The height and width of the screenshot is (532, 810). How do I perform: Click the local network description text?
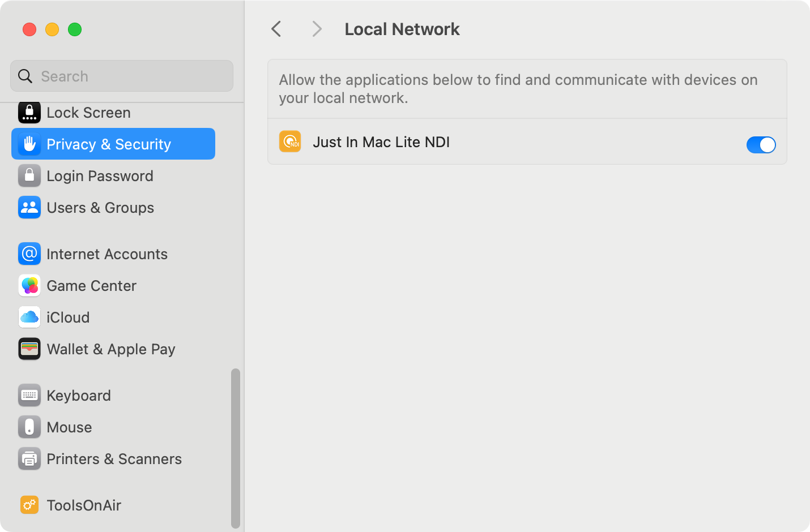518,89
